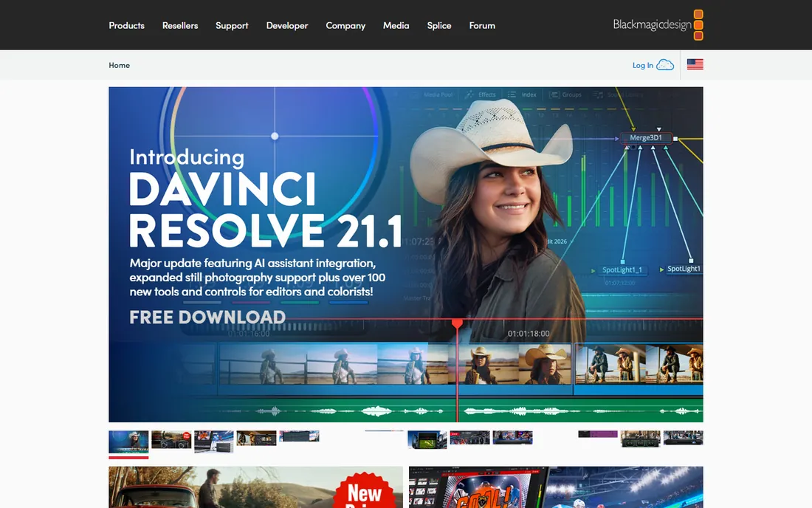Select the active carousel thumbnail with the cowboy-hat woman
The width and height of the screenshot is (812, 508).
128,442
